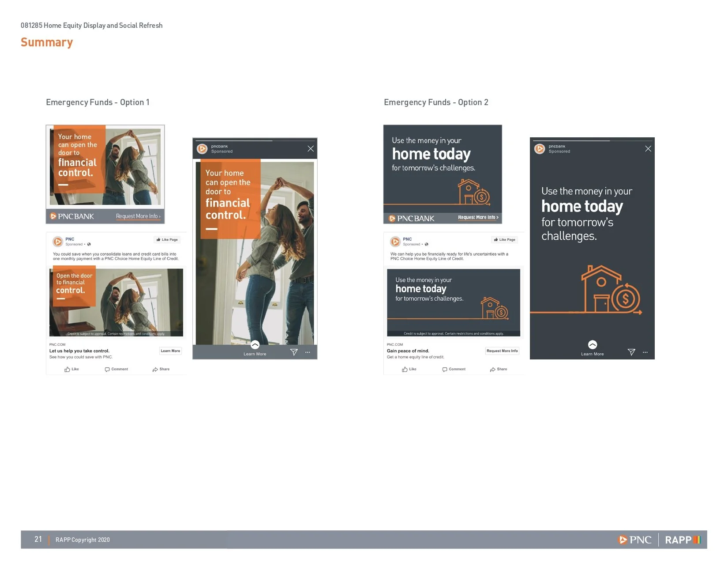Screen dimensions: 728x563
Task: Click house dollar icon in Option 2 banner
Action: (x=474, y=192)
